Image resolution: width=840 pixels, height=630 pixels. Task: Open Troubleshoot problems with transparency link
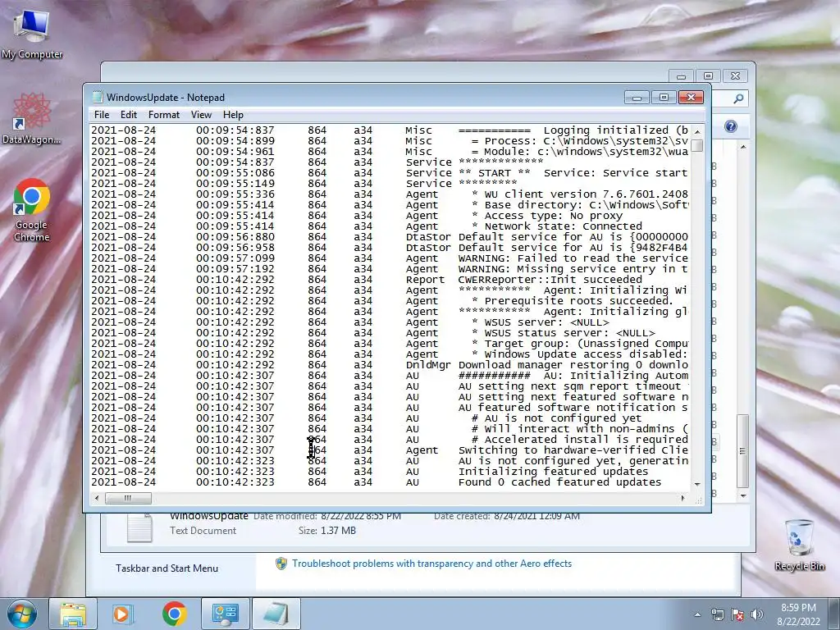(x=431, y=564)
